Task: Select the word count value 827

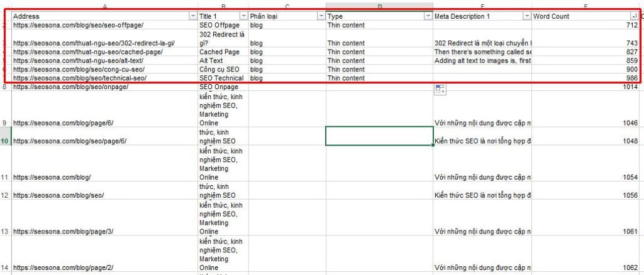Action: [x=633, y=51]
